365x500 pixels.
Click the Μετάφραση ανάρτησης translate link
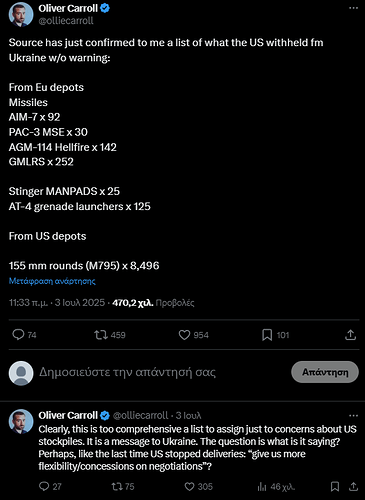click(x=52, y=281)
